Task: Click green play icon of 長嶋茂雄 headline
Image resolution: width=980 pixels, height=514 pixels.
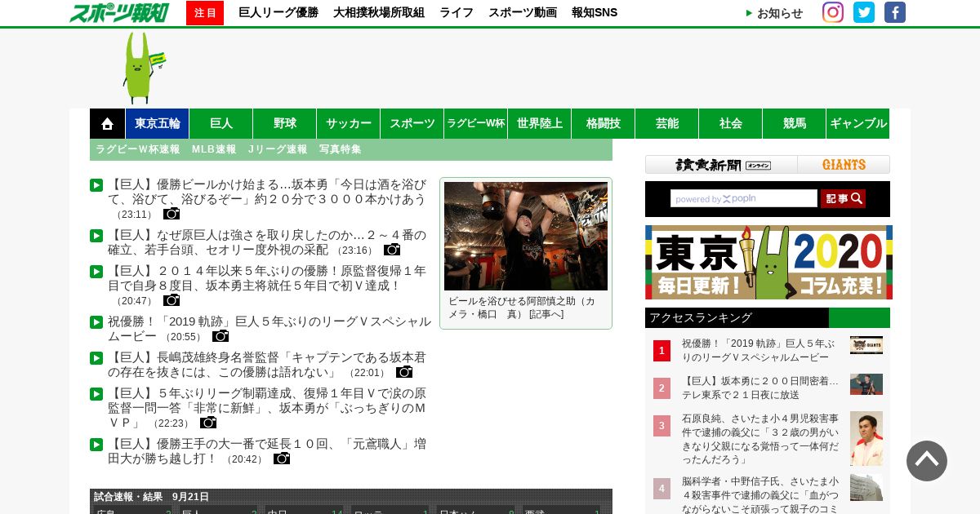Action: (96, 358)
